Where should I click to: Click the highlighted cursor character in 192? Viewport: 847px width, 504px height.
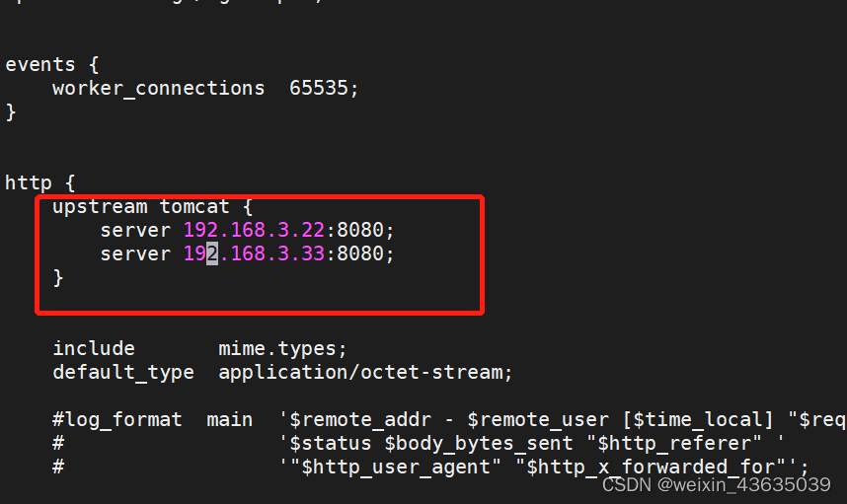tap(212, 254)
